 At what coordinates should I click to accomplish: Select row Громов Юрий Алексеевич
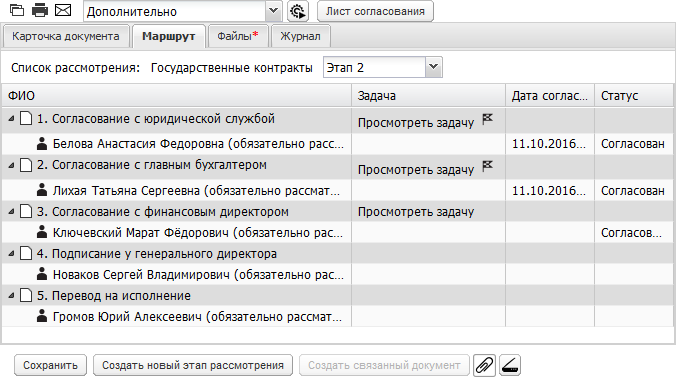tap(338, 316)
